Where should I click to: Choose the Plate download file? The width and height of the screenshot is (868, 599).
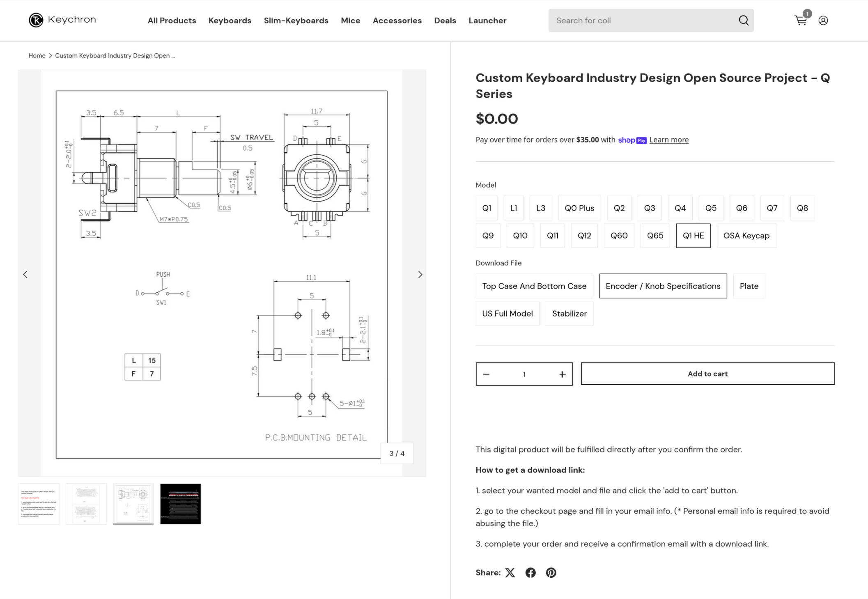[749, 286]
